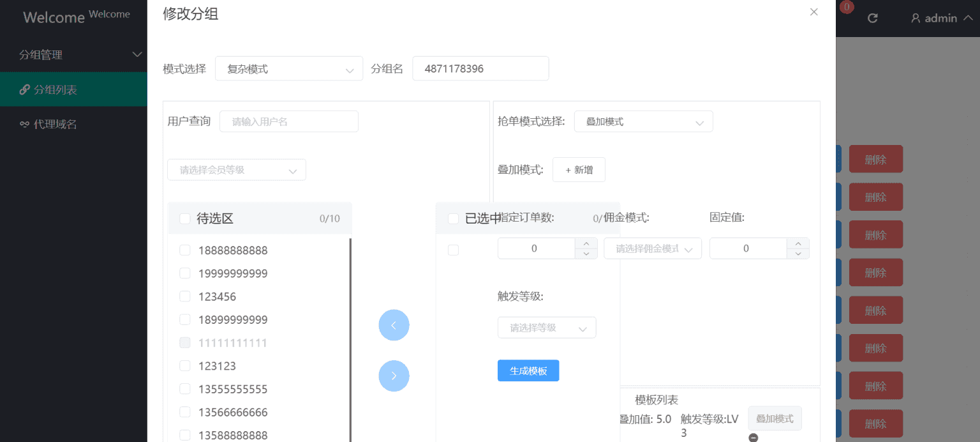Viewport: 980px width, 442px height.
Task: Select 代理域名 in the sidebar
Action: (73, 124)
